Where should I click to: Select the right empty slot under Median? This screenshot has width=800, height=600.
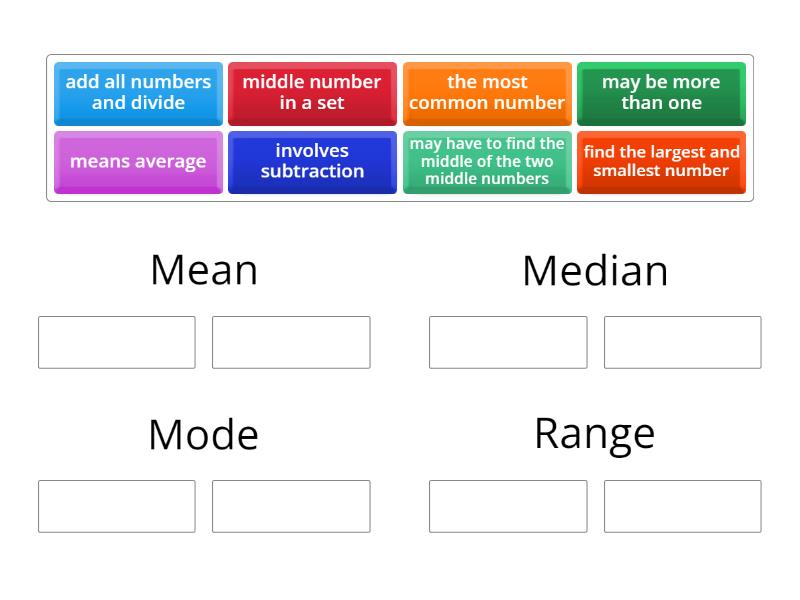point(682,342)
